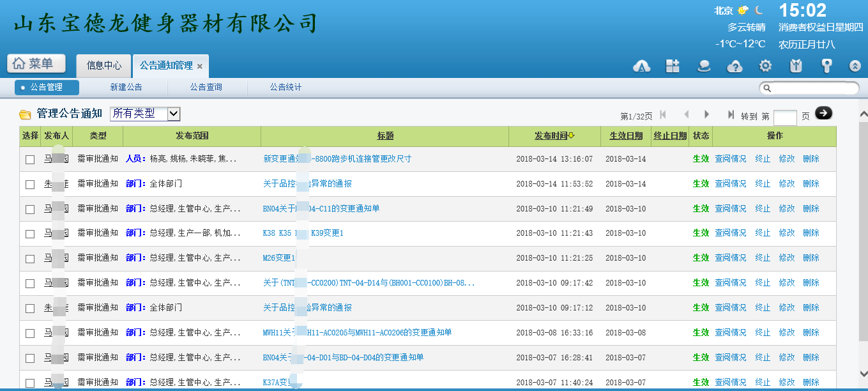
Task: Click the key-shaped icon in header
Action: coord(826,66)
